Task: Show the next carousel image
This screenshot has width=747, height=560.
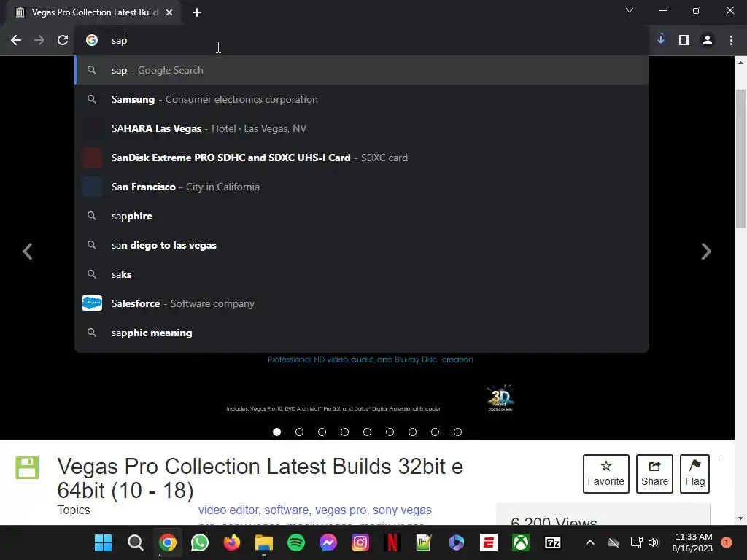Action: coord(706,252)
